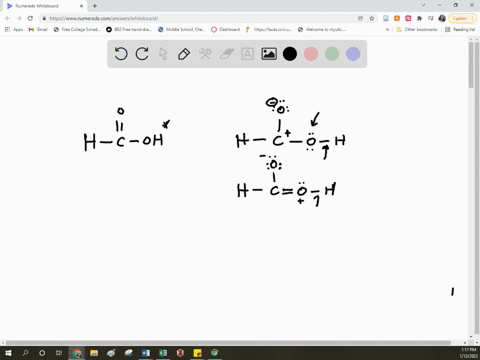Set pen color to black
This screenshot has height=360, width=480.
(x=290, y=54)
